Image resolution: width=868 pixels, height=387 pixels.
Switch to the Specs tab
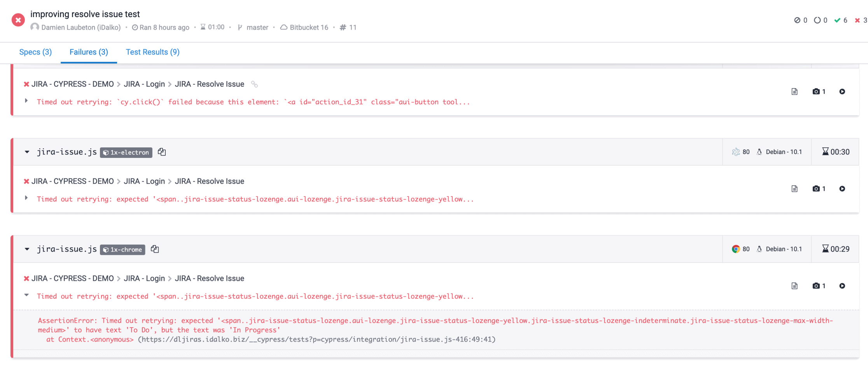(x=35, y=52)
